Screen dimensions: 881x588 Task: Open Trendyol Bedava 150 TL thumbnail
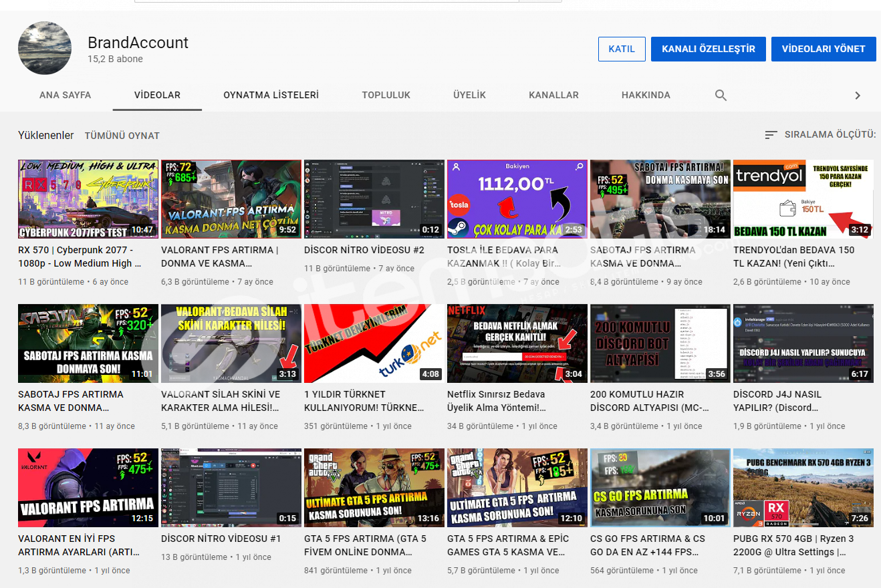point(803,199)
